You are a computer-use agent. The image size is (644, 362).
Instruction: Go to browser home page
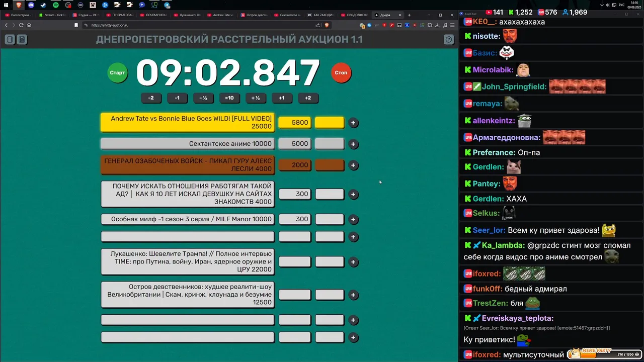(x=29, y=25)
